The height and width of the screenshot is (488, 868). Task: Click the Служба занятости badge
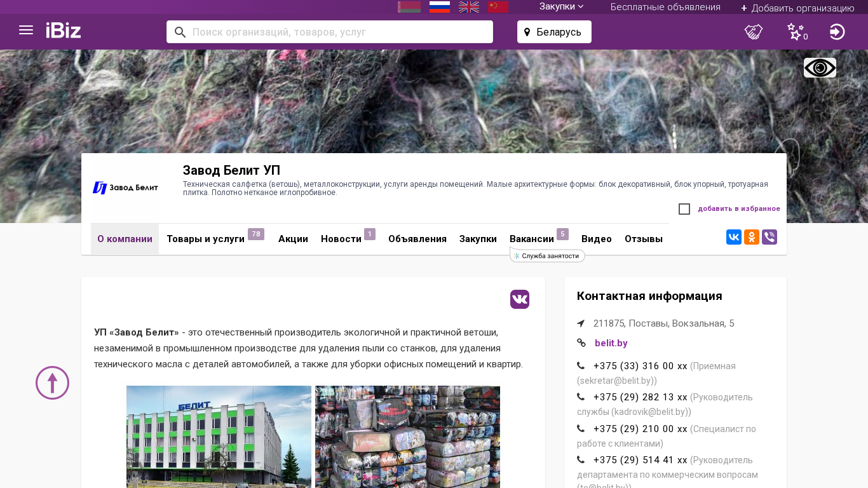pyautogui.click(x=547, y=255)
